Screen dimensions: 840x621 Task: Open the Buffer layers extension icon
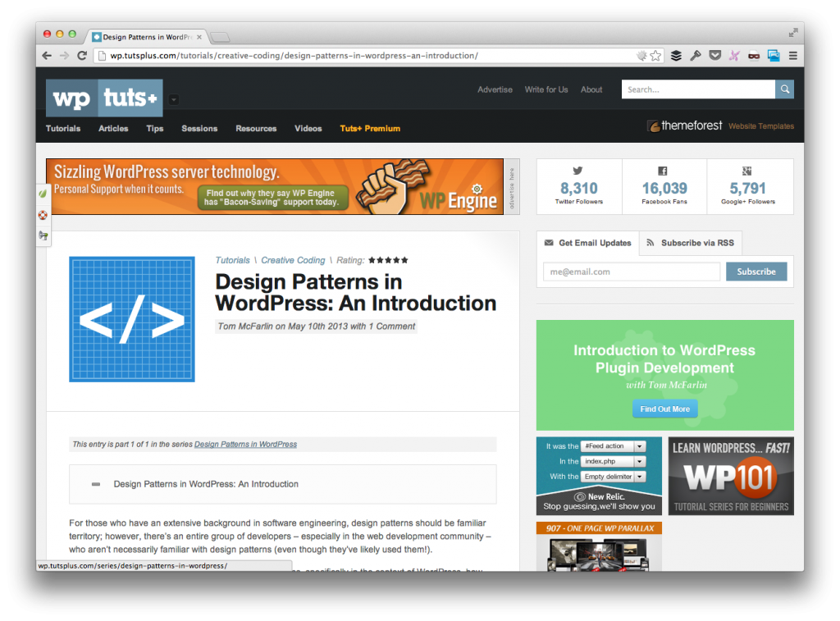pos(676,56)
